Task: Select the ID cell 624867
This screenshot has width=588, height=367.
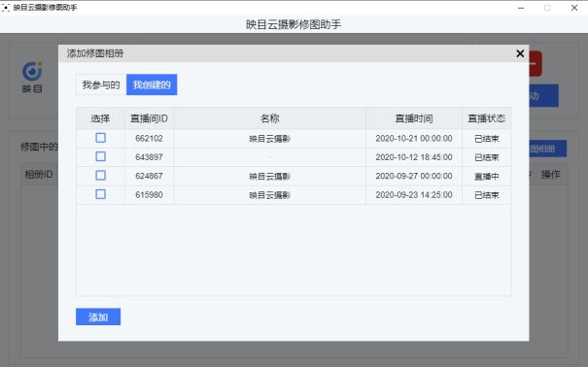Action: (x=149, y=176)
